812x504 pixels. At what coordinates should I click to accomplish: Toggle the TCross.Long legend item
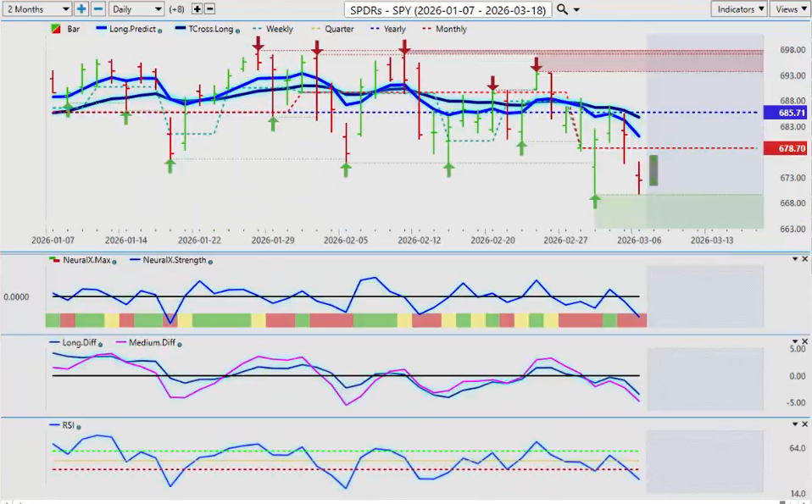click(202, 29)
